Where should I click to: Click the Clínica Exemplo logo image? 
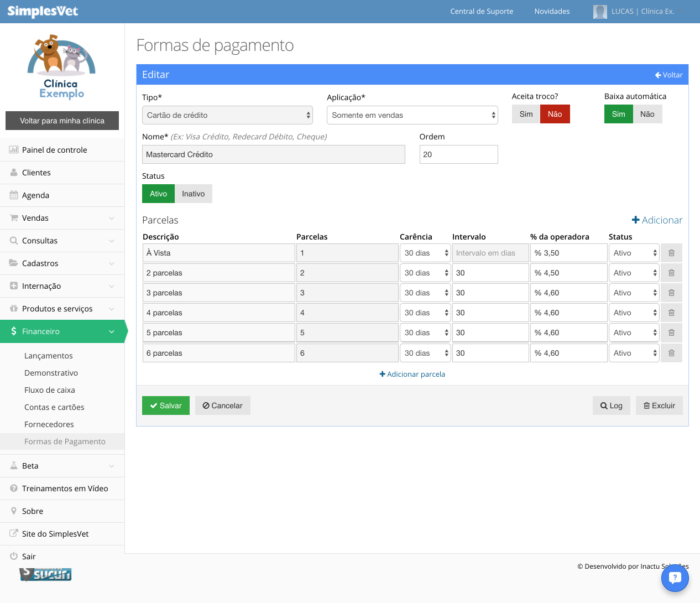click(61, 67)
